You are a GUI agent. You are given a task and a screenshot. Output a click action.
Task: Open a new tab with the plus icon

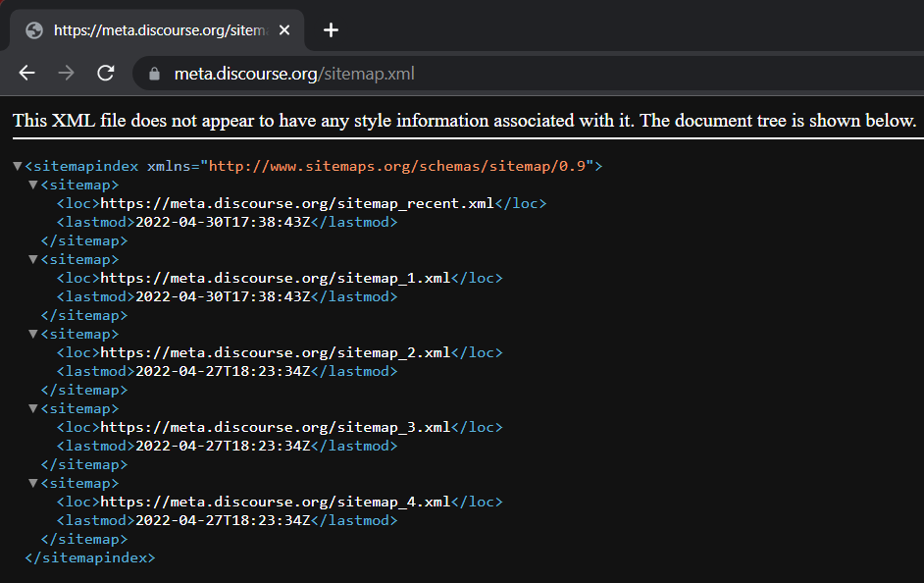pos(331,29)
